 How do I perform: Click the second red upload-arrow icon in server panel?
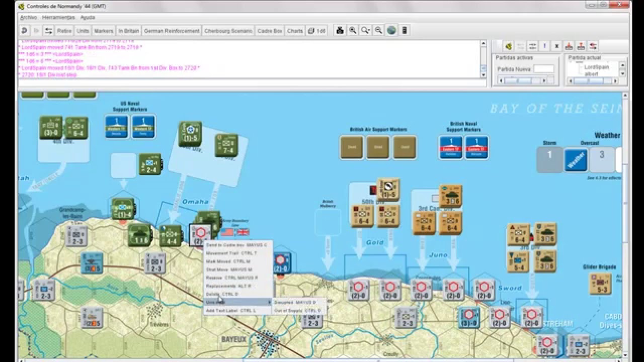pyautogui.click(x=581, y=46)
